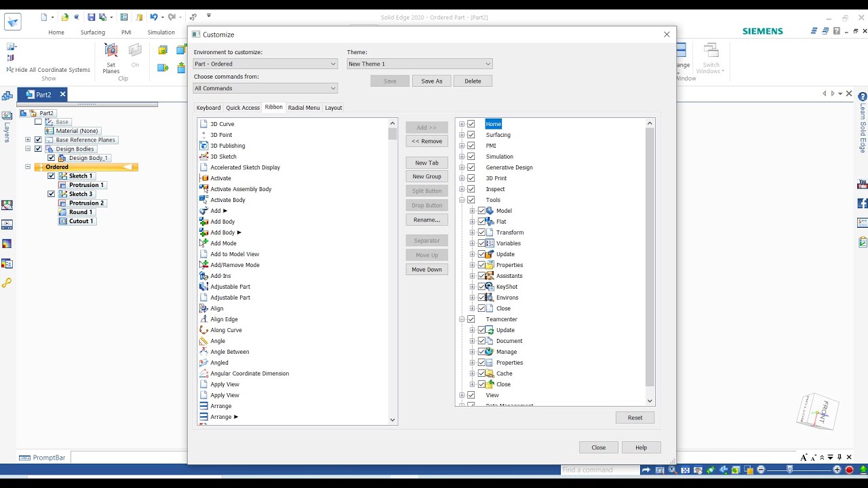868x488 pixels.
Task: Toggle Base Reference Planes checkbox
Action: click(38, 140)
